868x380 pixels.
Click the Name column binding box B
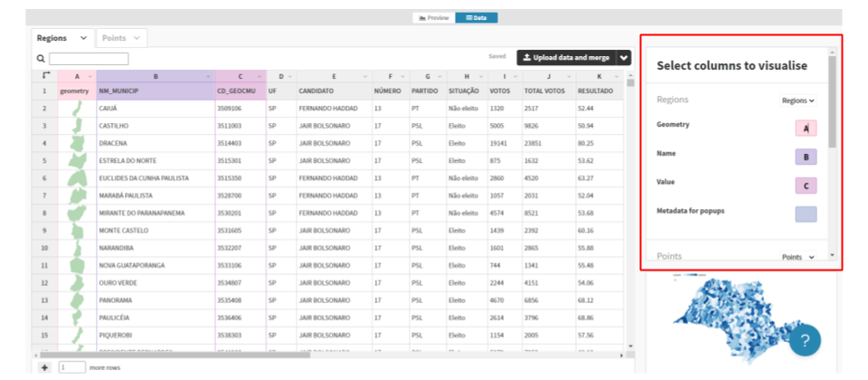point(806,157)
